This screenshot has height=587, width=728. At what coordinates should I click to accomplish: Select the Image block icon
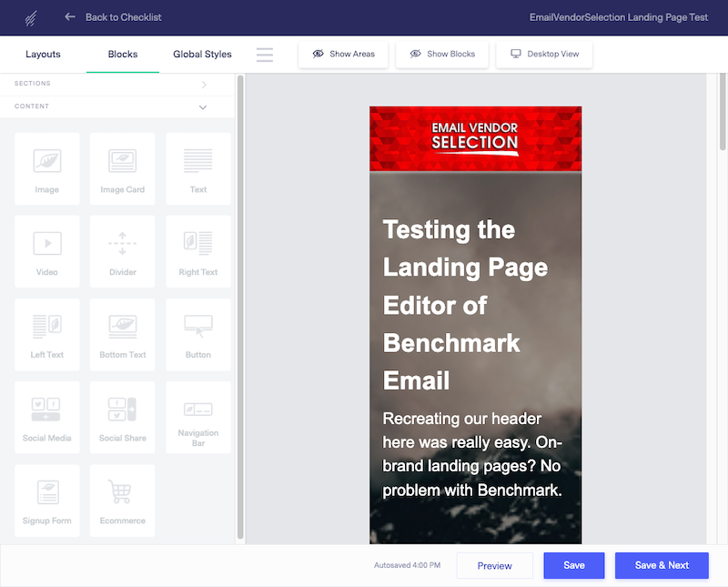click(46, 168)
